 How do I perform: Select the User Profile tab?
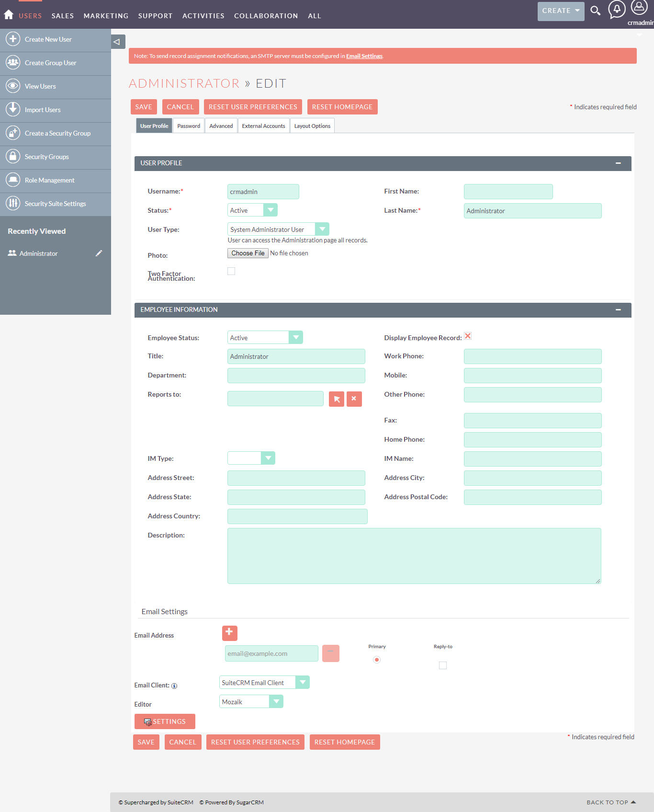coord(154,126)
